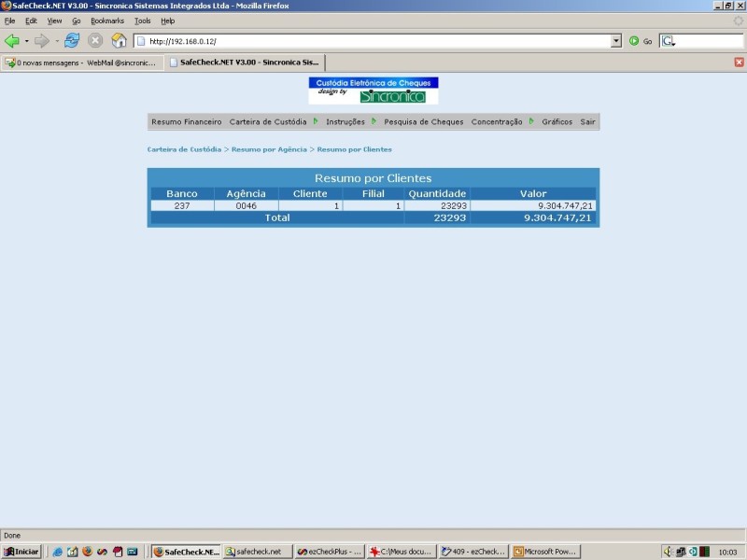
Task: Open the address bar history dropdown
Action: (616, 41)
